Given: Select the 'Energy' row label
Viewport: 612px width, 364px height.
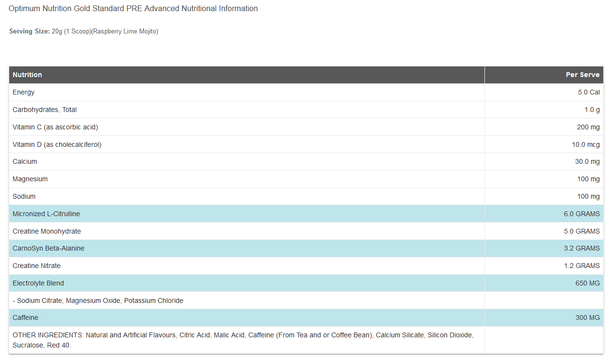Looking at the screenshot, I should pos(24,92).
